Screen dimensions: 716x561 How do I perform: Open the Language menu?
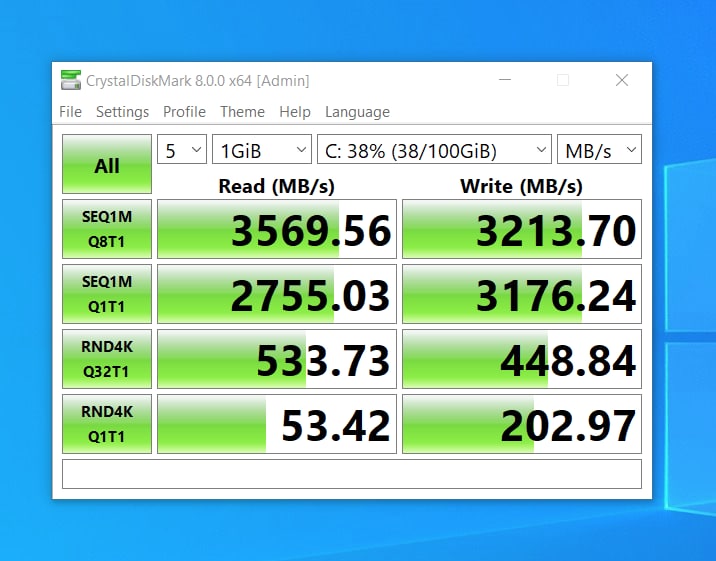pyautogui.click(x=358, y=112)
